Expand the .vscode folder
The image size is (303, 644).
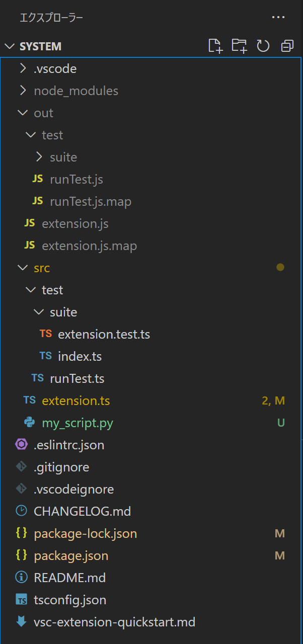tap(55, 68)
